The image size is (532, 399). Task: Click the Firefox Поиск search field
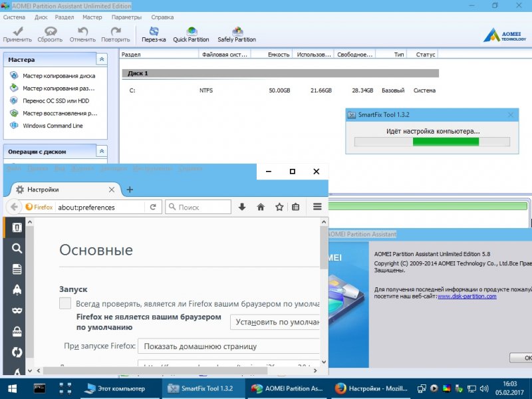pos(198,207)
